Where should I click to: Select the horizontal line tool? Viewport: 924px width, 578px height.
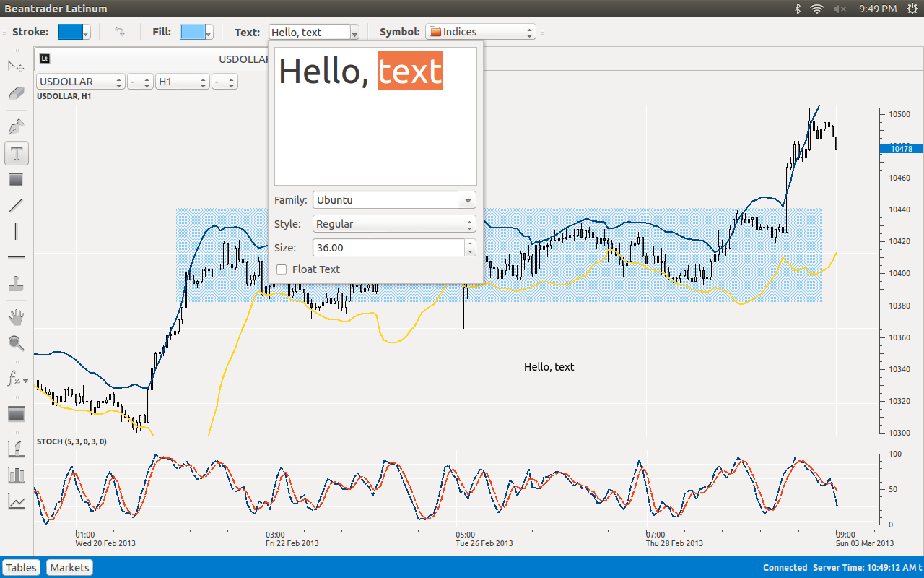17,257
